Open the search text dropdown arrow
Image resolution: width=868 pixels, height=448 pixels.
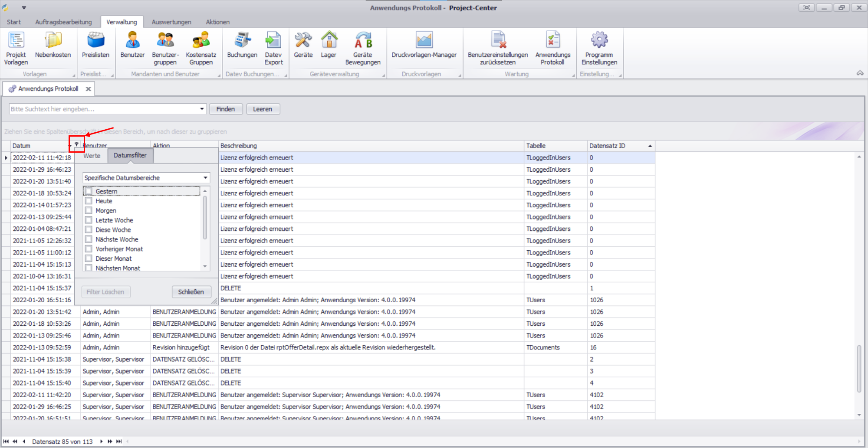[202, 109]
